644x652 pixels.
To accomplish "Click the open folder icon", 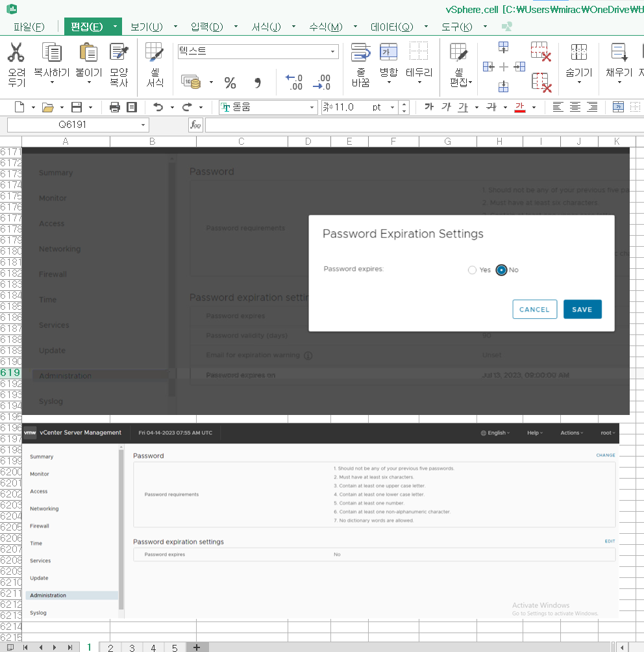I will pyautogui.click(x=48, y=107).
